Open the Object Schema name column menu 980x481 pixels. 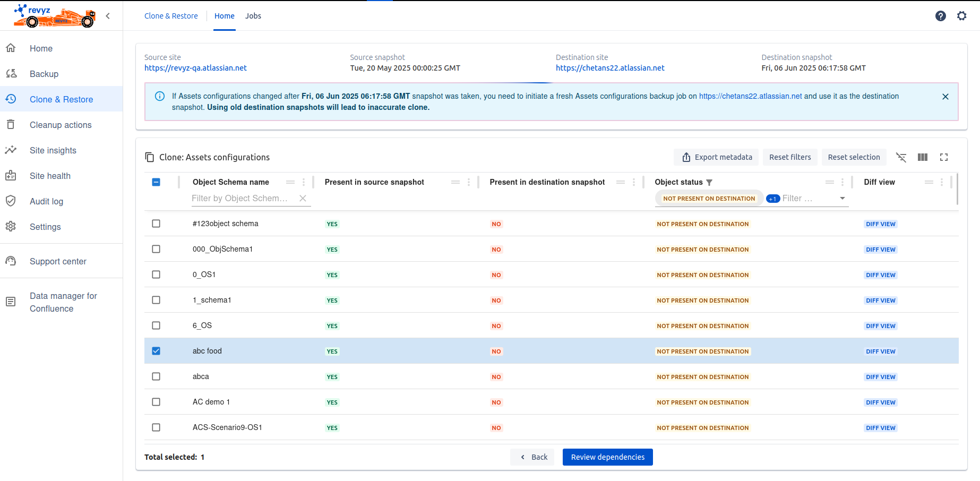click(x=304, y=182)
